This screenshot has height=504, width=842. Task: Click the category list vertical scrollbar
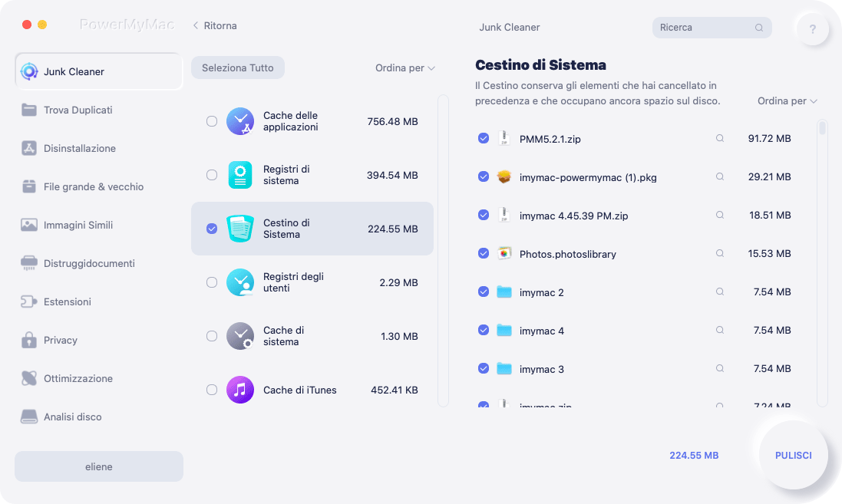click(443, 251)
